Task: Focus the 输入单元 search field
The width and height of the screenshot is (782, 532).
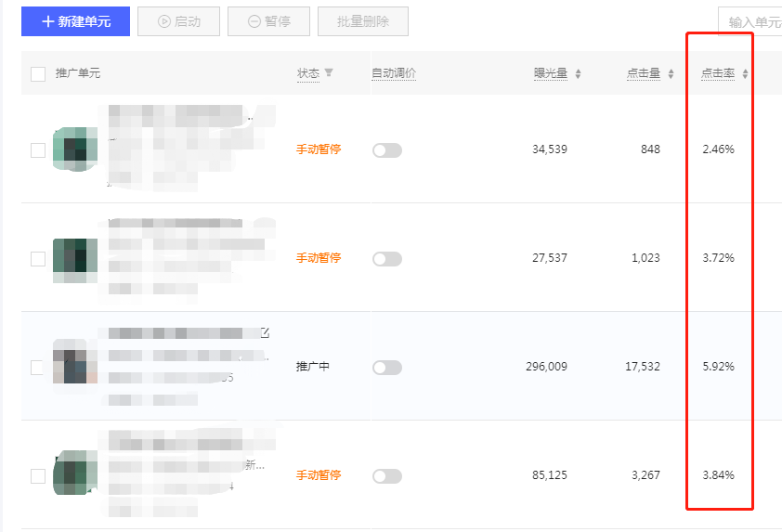Action: click(750, 21)
